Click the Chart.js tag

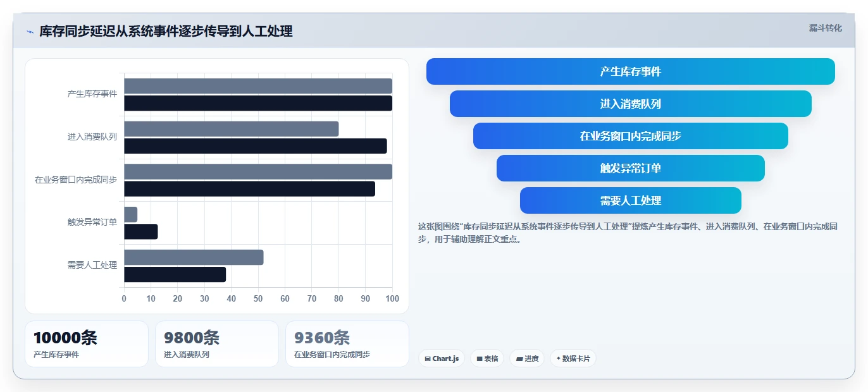click(442, 358)
